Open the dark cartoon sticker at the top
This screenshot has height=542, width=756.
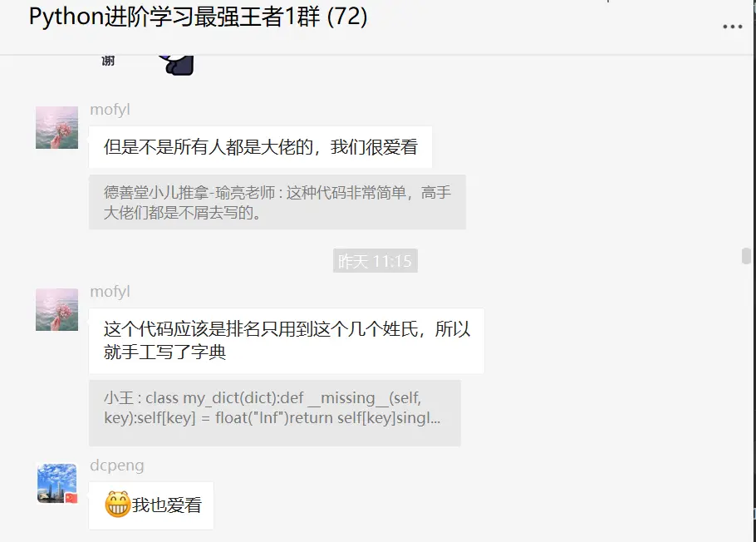coord(177,65)
